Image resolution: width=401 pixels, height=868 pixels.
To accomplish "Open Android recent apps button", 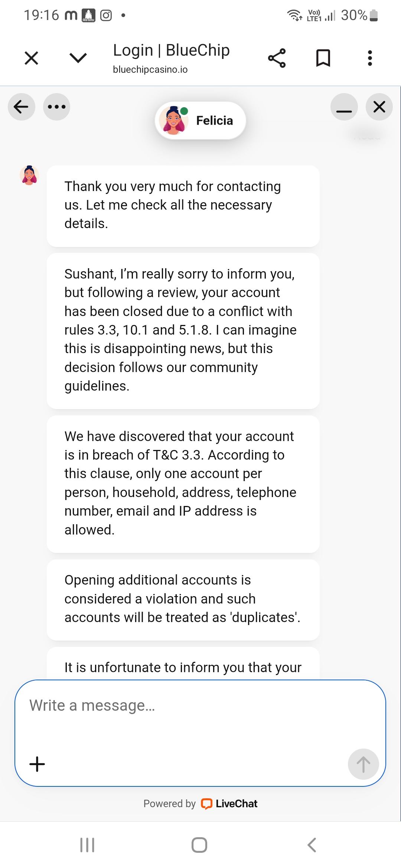I will (x=88, y=845).
